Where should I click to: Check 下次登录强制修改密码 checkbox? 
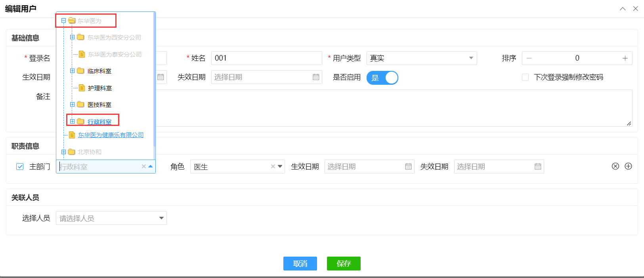(526, 77)
